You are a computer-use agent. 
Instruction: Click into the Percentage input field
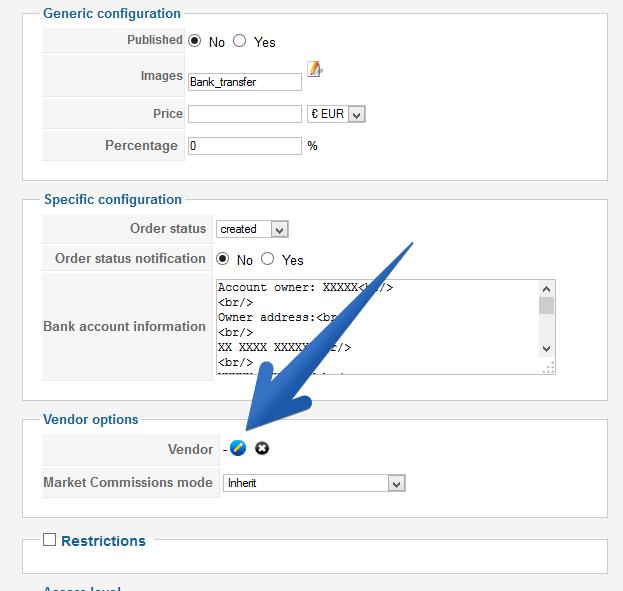click(244, 146)
